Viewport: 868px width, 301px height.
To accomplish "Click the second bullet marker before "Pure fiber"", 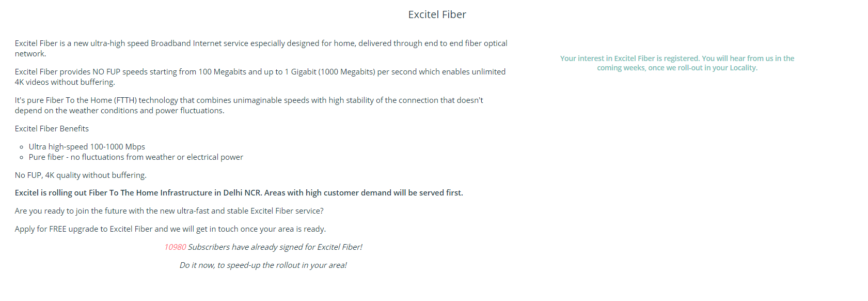I will (22, 158).
